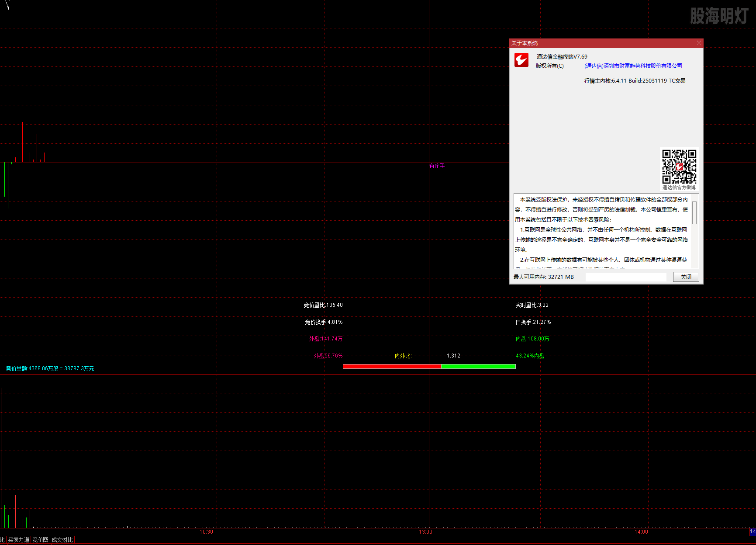Click the 外盘56.76% percentage label
The height and width of the screenshot is (545, 756).
[x=328, y=356]
